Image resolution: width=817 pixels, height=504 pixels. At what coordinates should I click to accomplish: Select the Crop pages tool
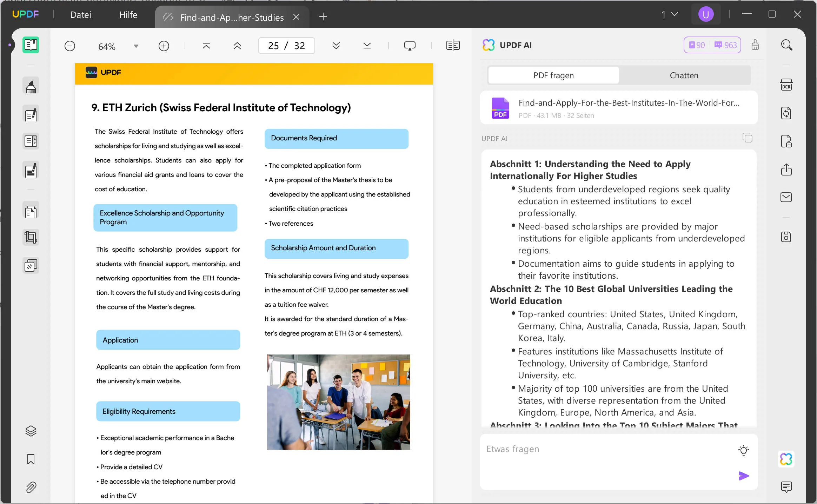coord(31,237)
